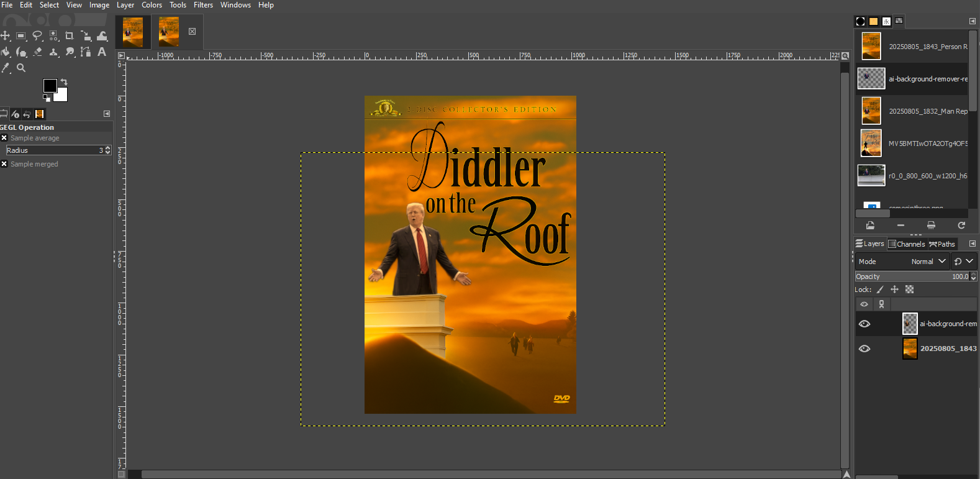Open the Patterns tab icon
The height and width of the screenshot is (479, 980).
pyautogui.click(x=873, y=21)
